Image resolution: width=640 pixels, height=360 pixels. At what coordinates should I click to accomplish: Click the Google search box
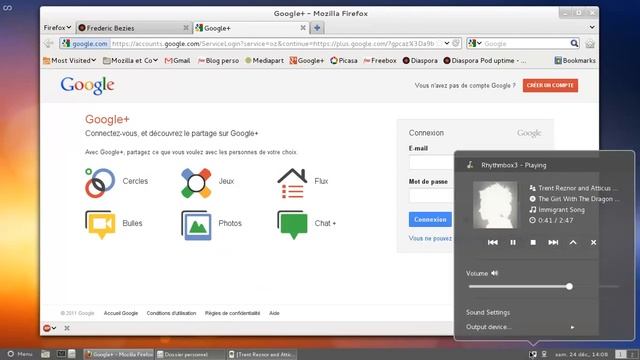click(526, 43)
